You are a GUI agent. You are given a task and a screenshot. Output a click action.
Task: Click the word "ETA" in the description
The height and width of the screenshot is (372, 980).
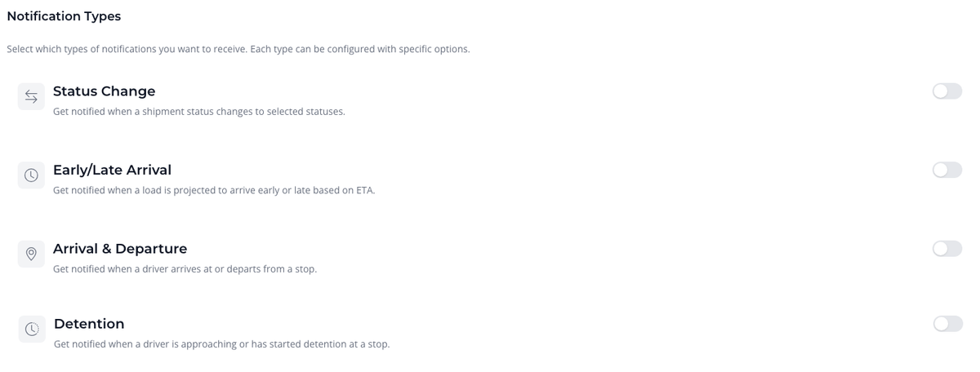pyautogui.click(x=363, y=190)
